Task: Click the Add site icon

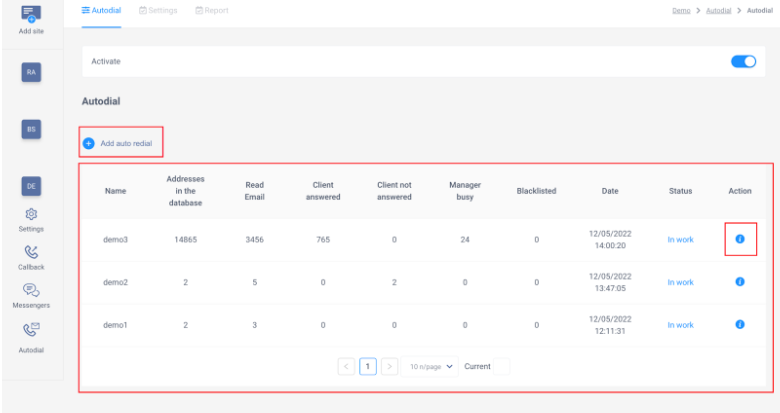Action: pos(31,14)
